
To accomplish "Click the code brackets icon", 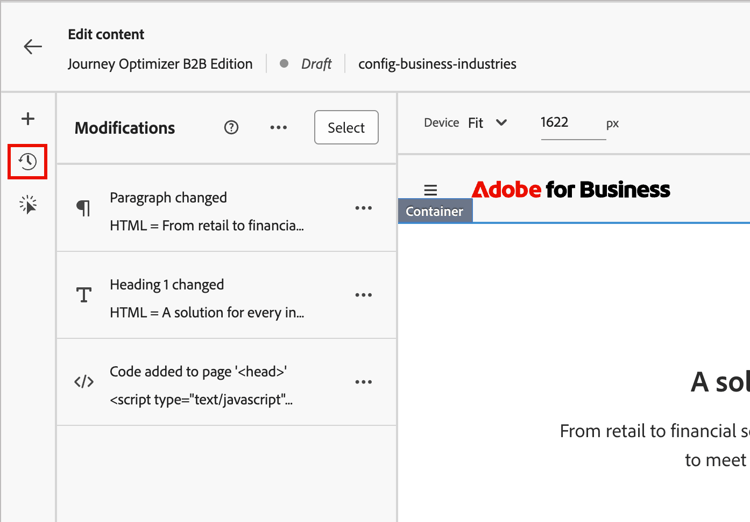I will coord(84,382).
